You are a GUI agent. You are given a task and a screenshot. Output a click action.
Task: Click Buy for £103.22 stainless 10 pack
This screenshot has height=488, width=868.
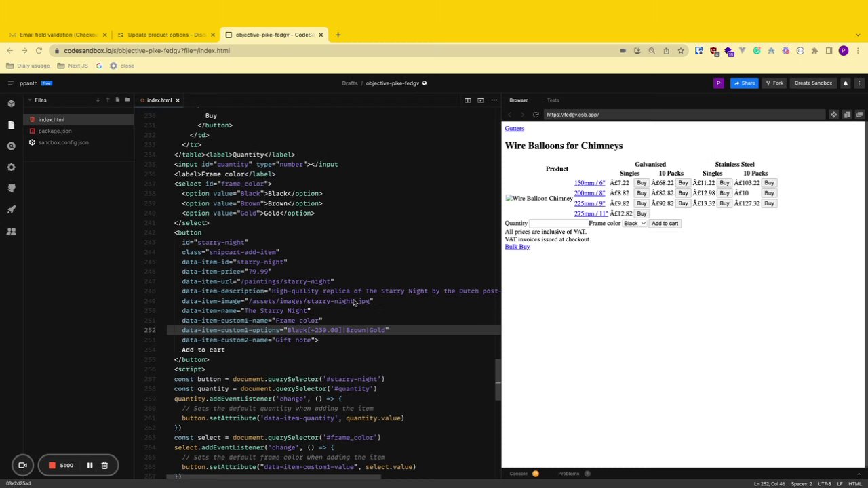(x=769, y=183)
